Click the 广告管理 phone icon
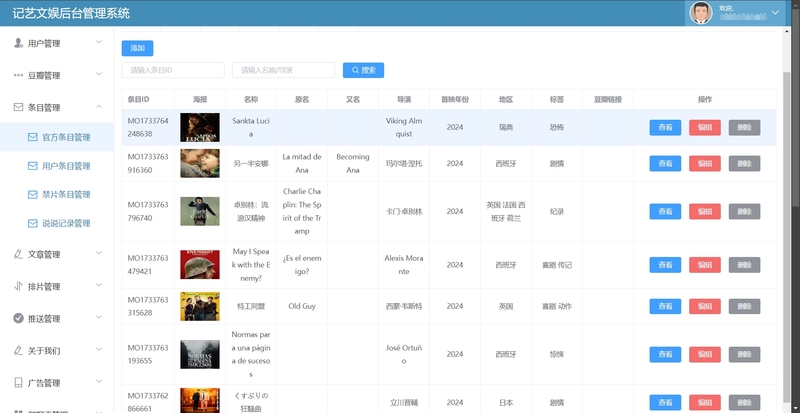800x413 pixels. 18,382
